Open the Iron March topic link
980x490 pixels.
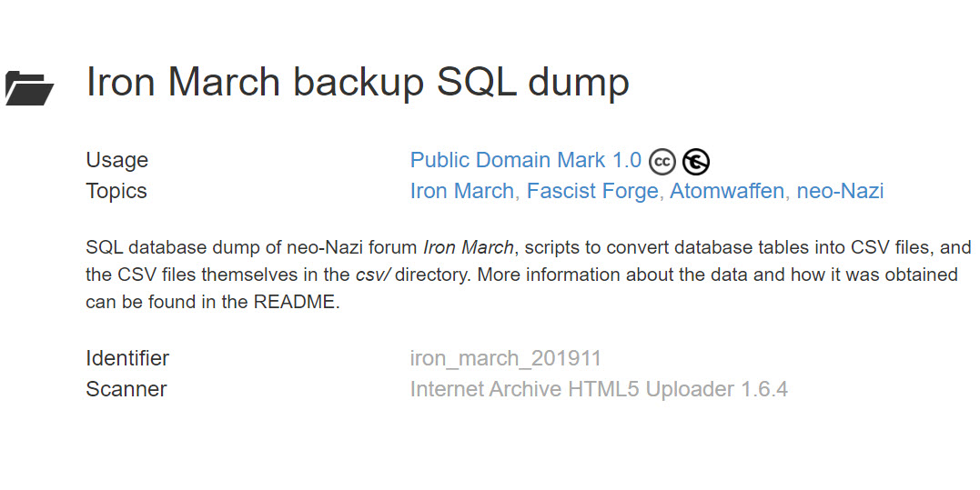[x=462, y=191]
